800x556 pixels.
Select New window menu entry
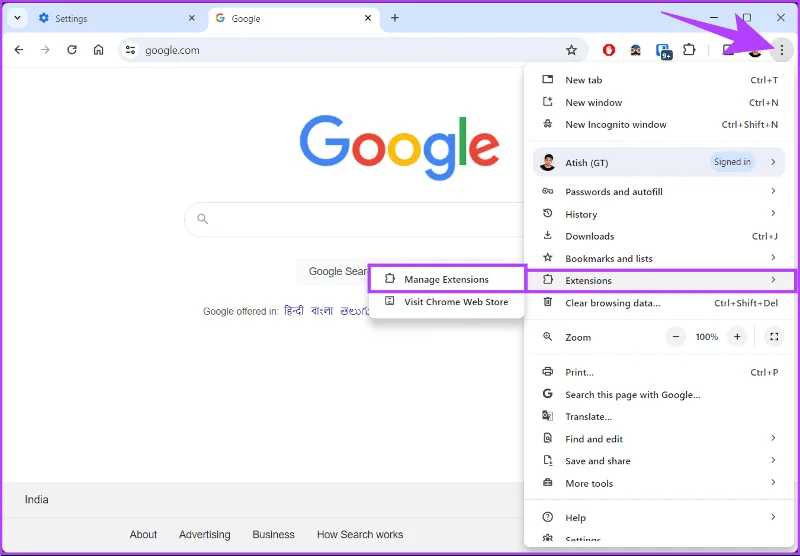click(659, 103)
